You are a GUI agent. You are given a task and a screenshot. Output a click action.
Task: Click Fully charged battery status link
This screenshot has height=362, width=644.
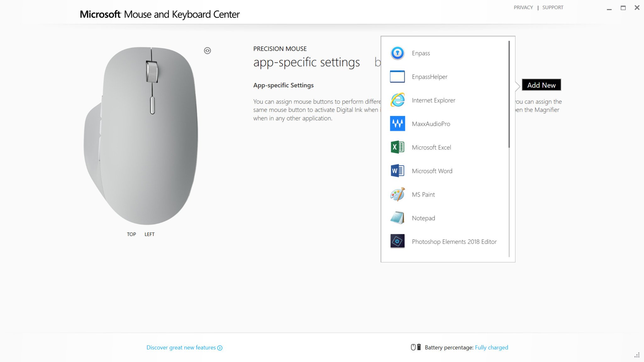491,348
